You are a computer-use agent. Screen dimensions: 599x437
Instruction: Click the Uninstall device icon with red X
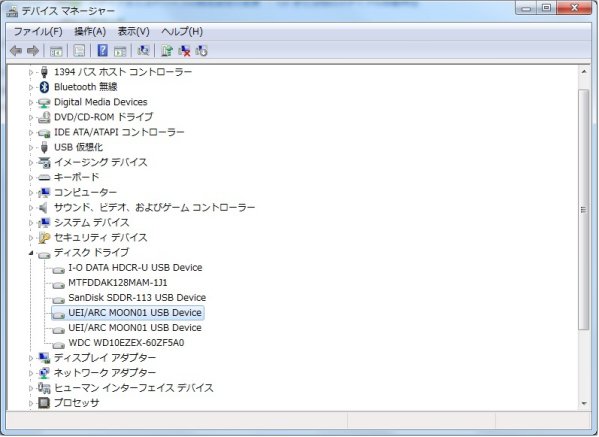pos(184,50)
